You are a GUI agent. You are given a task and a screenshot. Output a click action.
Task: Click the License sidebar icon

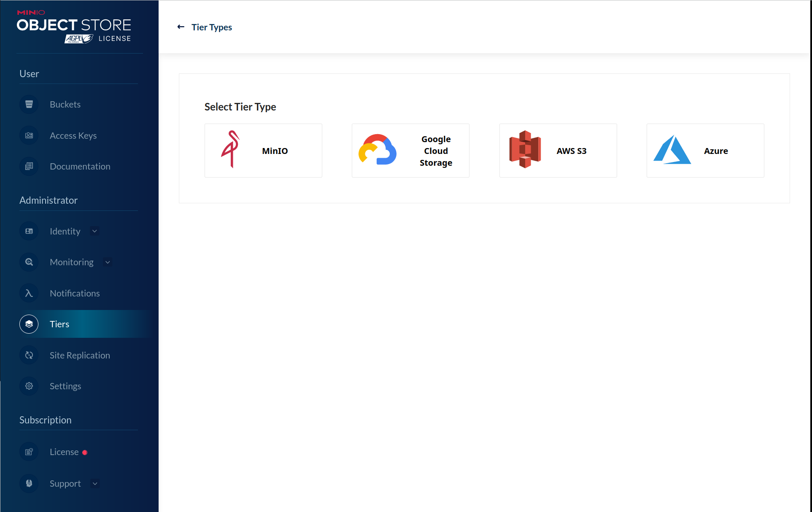(x=29, y=452)
